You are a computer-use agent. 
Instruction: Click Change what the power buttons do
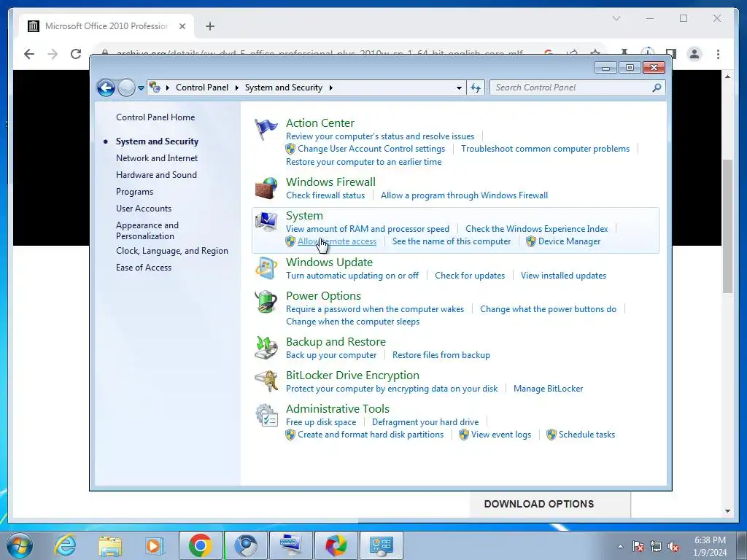pyautogui.click(x=548, y=309)
